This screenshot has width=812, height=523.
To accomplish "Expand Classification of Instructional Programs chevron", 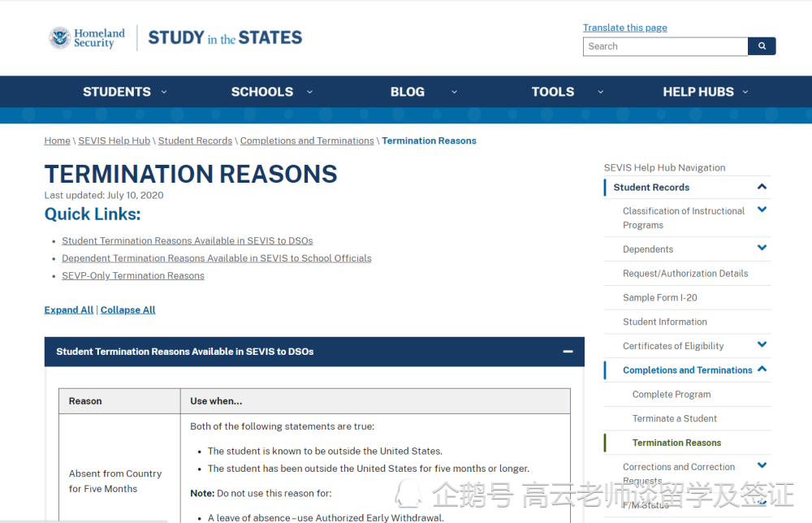I will pyautogui.click(x=762, y=210).
